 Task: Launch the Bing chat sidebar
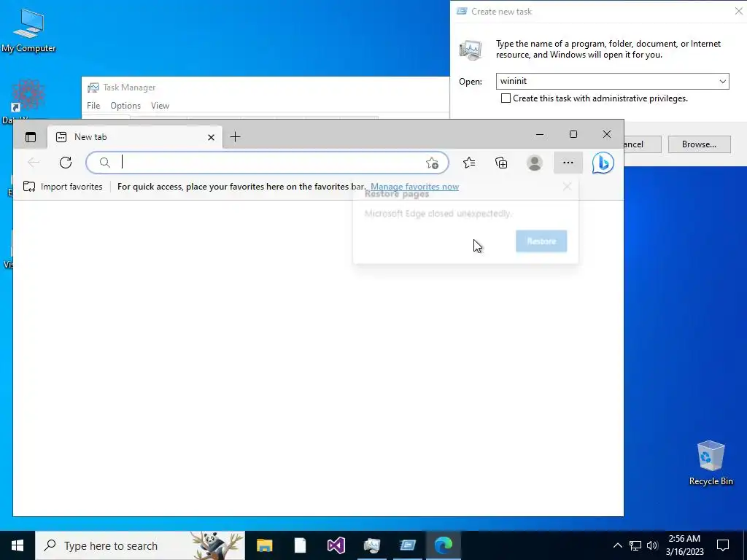click(x=603, y=163)
